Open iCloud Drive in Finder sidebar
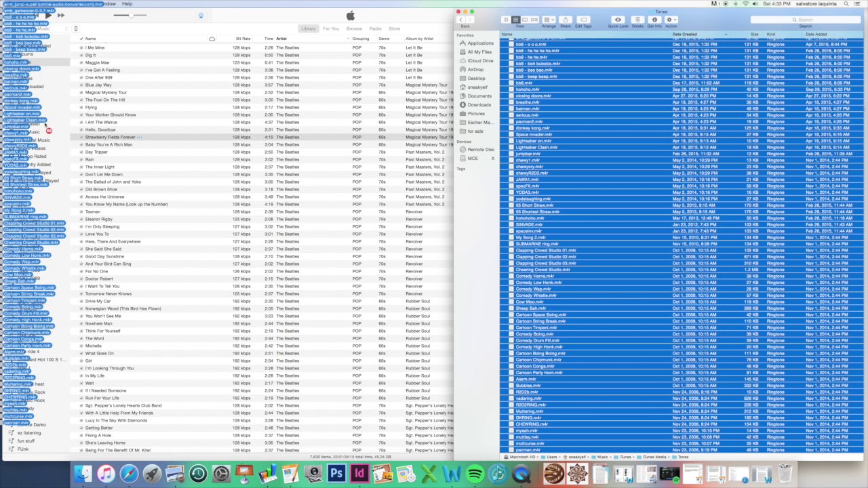Image resolution: width=868 pixels, height=488 pixels. click(x=480, y=61)
